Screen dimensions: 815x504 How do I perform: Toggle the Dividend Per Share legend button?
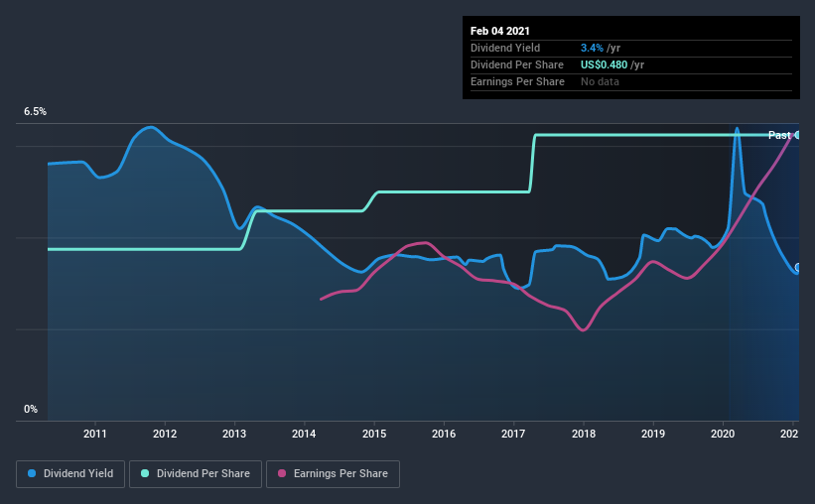196,474
